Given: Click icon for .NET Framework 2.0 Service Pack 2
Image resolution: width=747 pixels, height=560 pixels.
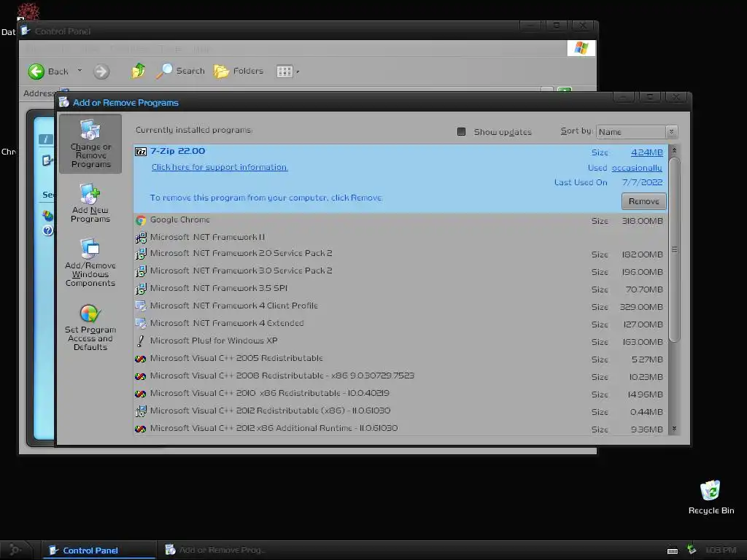Looking at the screenshot, I should click(x=141, y=254).
